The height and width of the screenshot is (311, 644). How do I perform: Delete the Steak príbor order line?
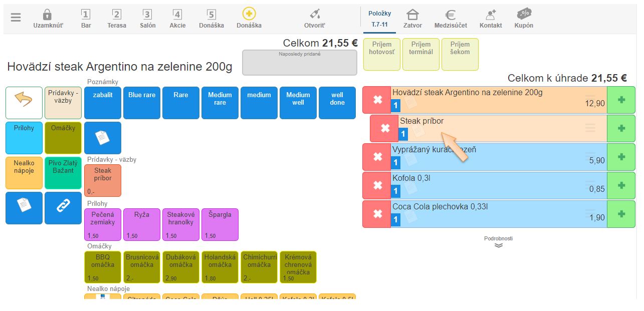coord(384,129)
